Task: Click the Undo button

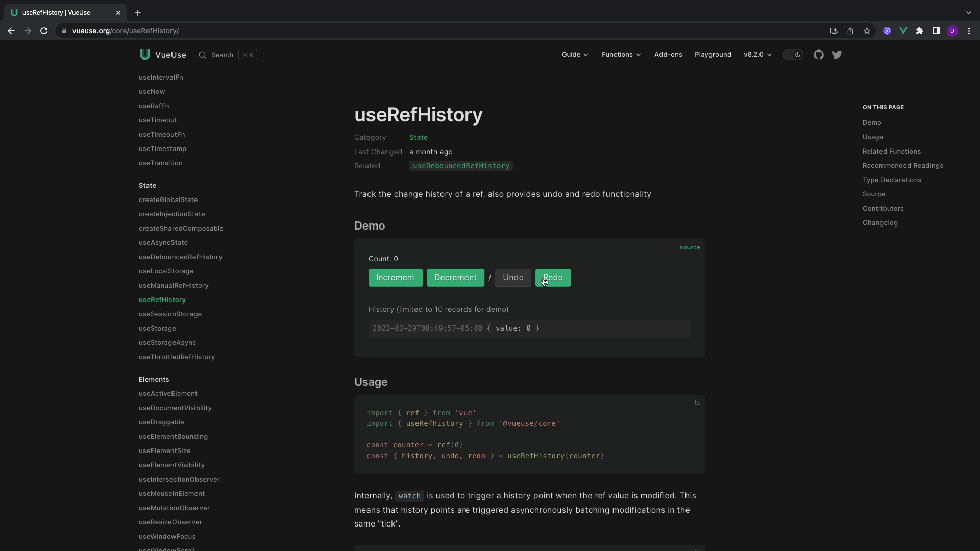Action: pos(513,278)
